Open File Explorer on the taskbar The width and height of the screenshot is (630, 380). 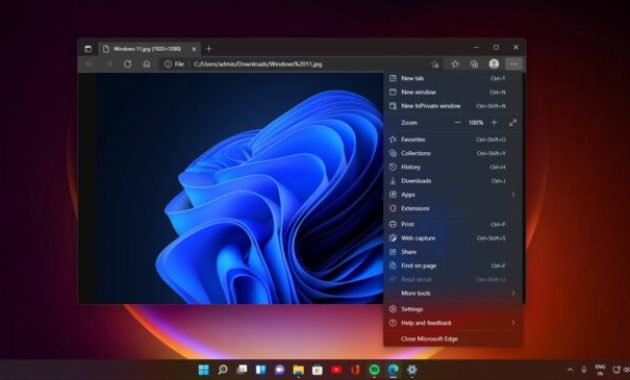point(299,370)
